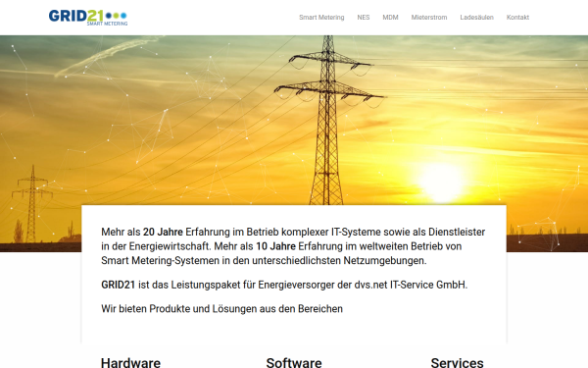The width and height of the screenshot is (588, 368).
Task: Click the bold 'GRID21' word in paragraph
Action: [119, 285]
